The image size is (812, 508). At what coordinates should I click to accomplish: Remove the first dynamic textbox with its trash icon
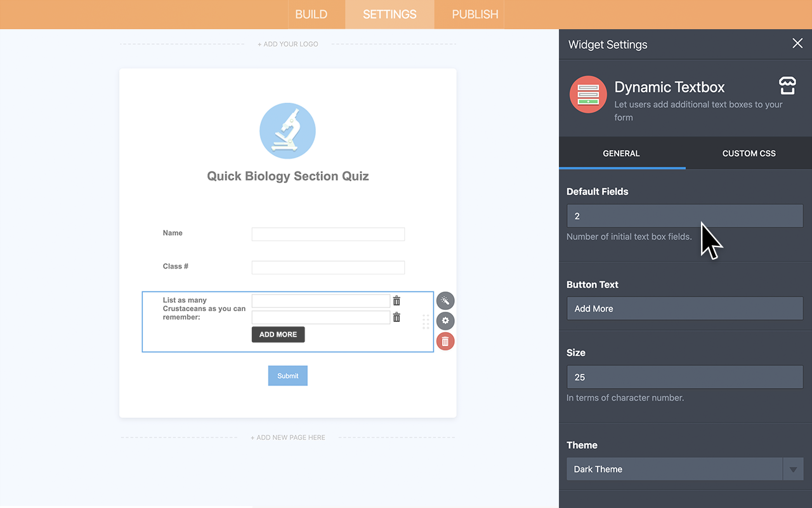[x=396, y=300]
